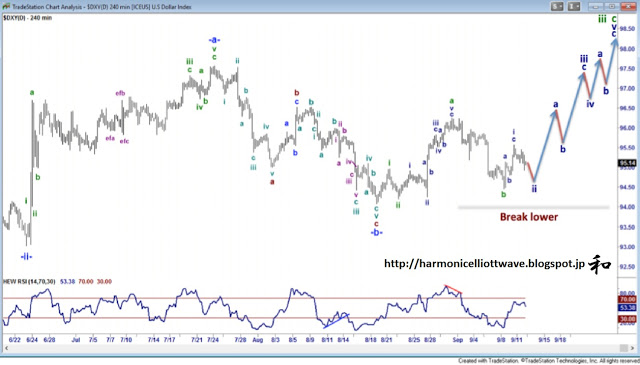Open the interval link I dropdown button

pyautogui.click(x=574, y=7)
